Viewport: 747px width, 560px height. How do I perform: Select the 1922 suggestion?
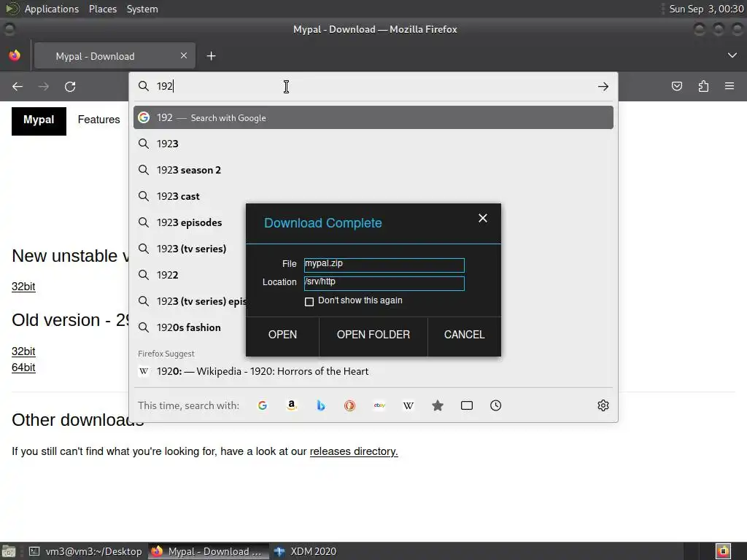[x=190, y=275]
